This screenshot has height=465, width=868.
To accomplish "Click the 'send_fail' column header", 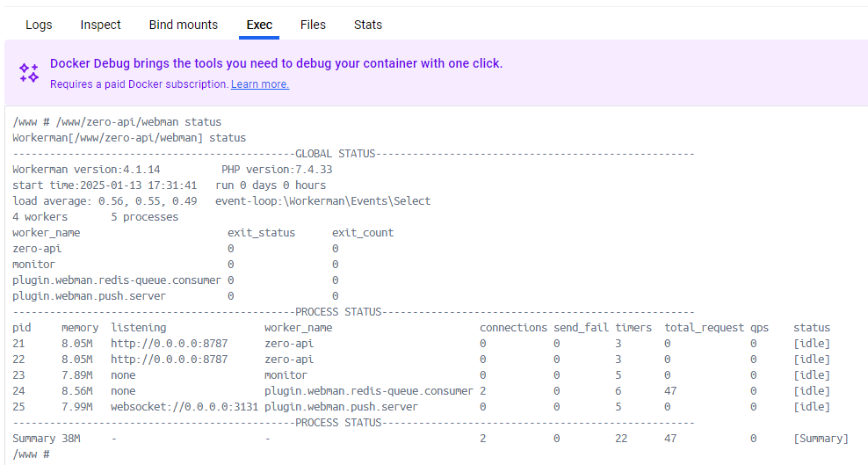I will coord(582,328).
